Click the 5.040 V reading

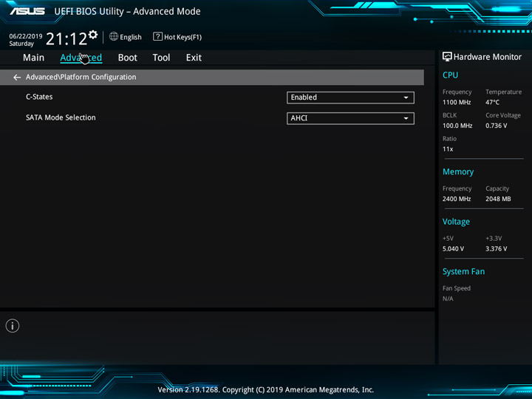click(x=453, y=249)
